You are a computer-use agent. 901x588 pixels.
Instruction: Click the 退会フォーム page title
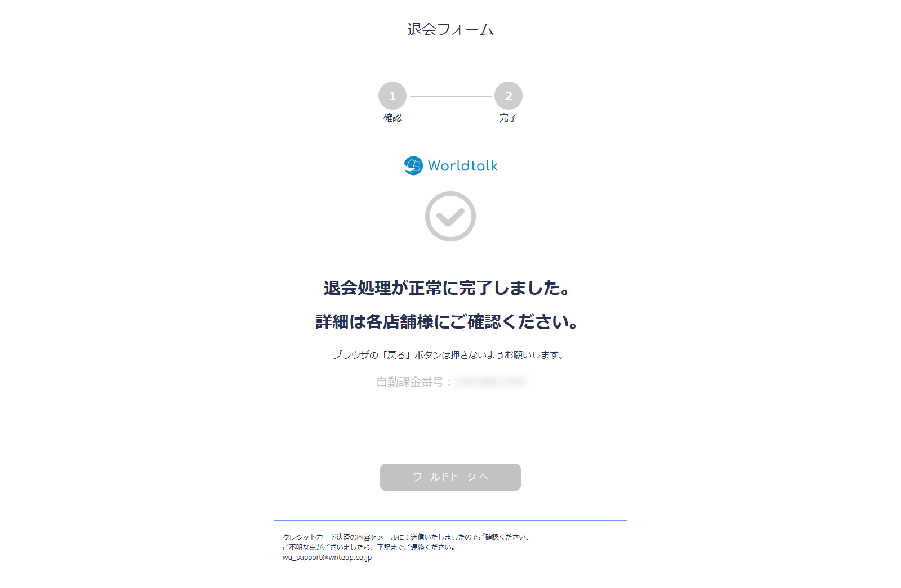(x=450, y=29)
